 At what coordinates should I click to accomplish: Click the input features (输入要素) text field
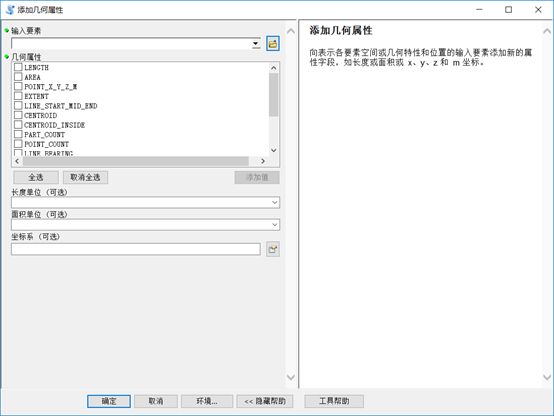131,44
